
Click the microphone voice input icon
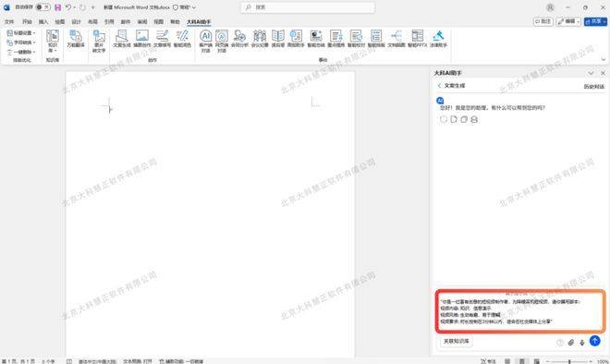coord(582,342)
